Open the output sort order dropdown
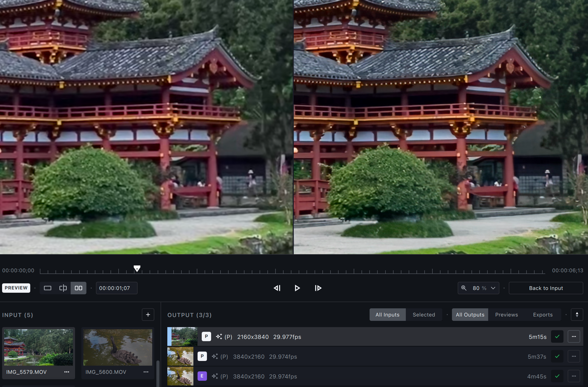Image resolution: width=588 pixels, height=387 pixels. (x=577, y=315)
